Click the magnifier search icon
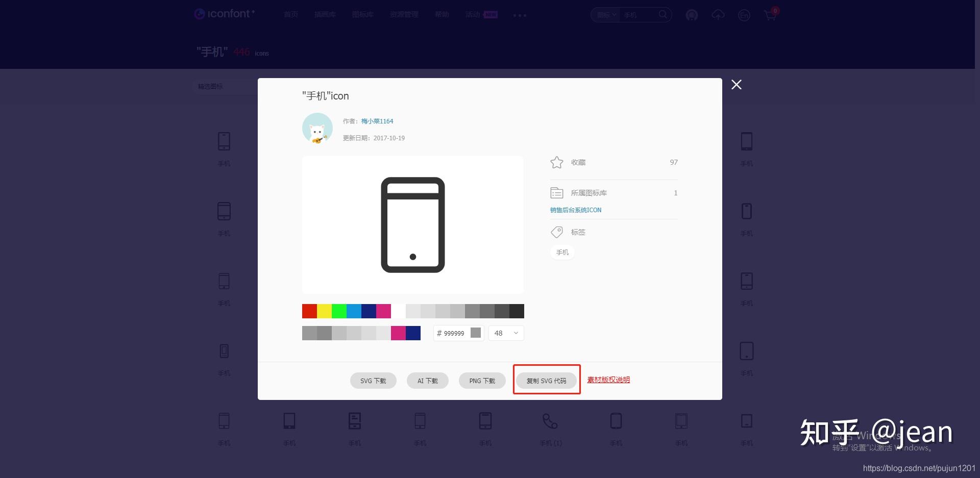This screenshot has width=980, height=478. pyautogui.click(x=663, y=14)
